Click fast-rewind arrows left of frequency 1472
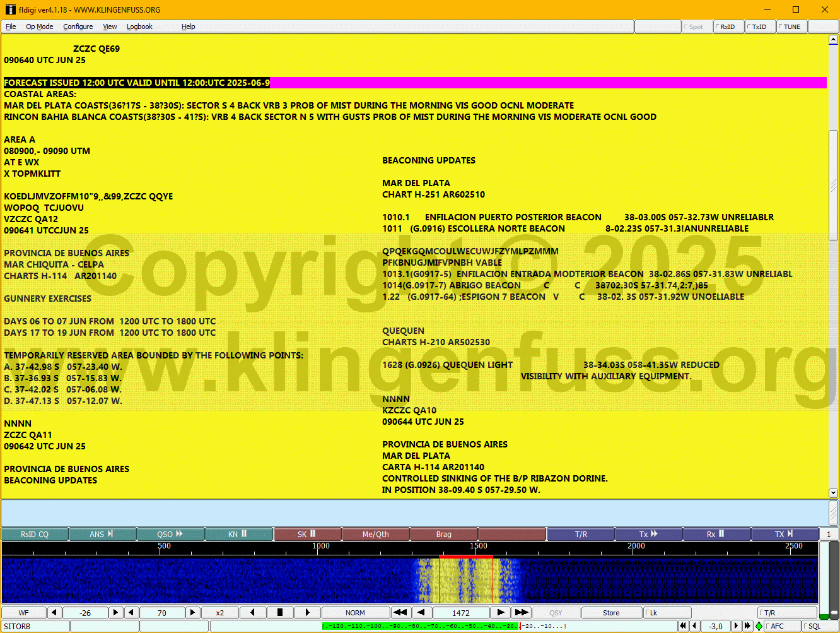 400,612
